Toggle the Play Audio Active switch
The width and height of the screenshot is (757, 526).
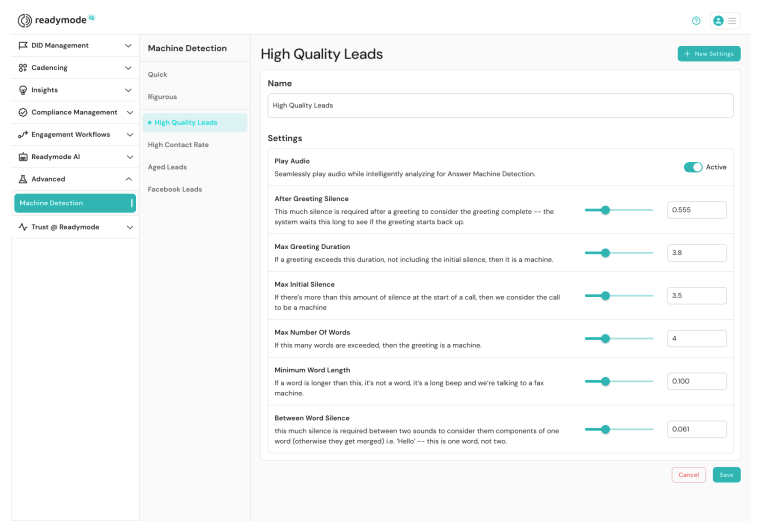[x=693, y=167]
